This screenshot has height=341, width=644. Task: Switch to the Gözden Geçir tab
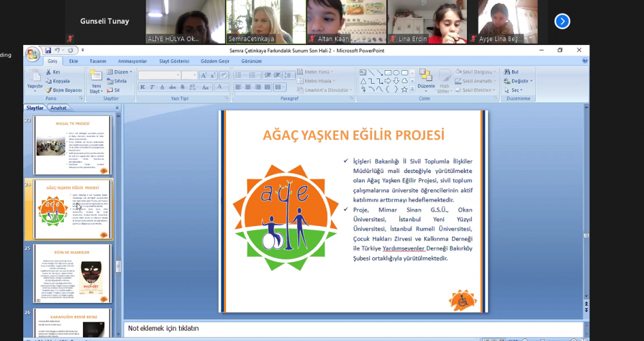pyautogui.click(x=215, y=61)
